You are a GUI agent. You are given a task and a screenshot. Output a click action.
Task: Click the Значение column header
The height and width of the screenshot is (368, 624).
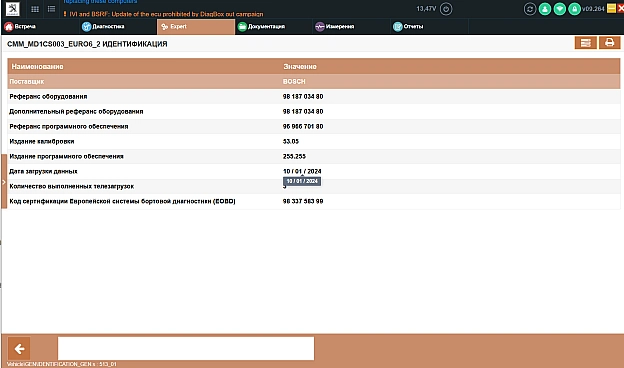pos(300,66)
